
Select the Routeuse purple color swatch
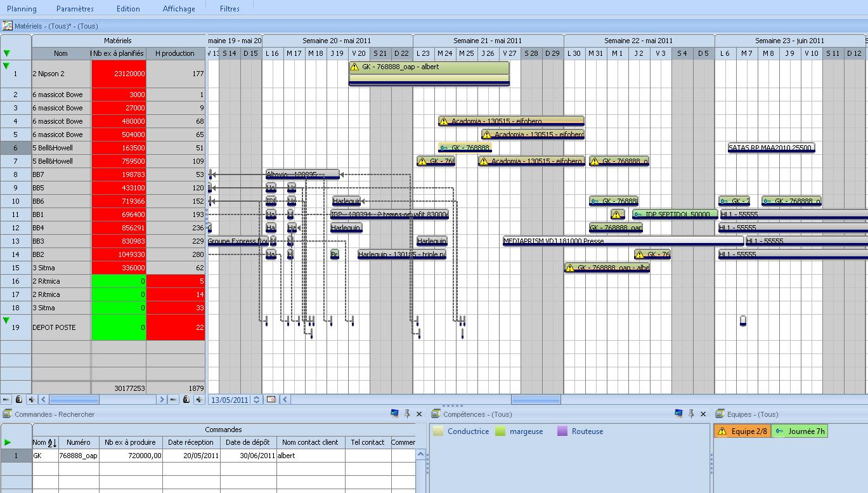point(562,431)
